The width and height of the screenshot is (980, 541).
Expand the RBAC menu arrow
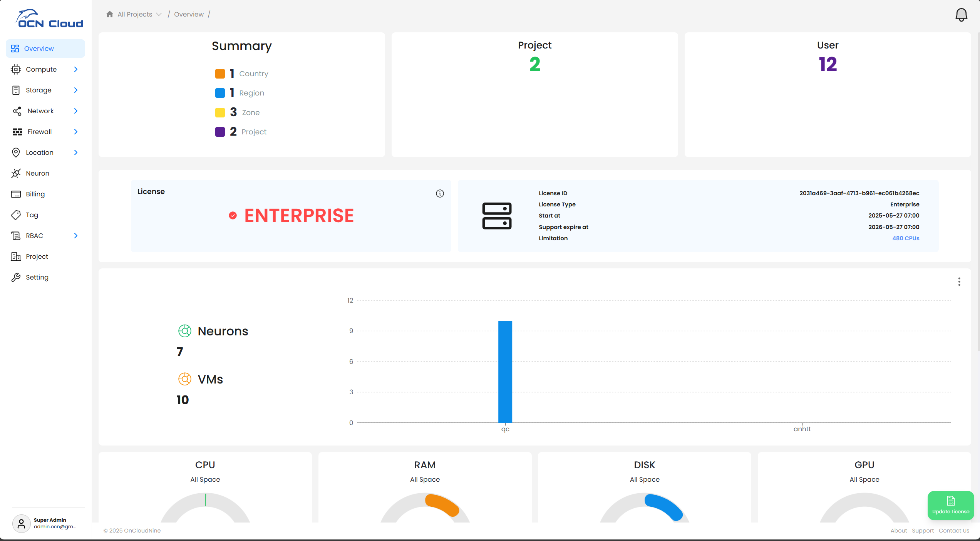click(76, 236)
